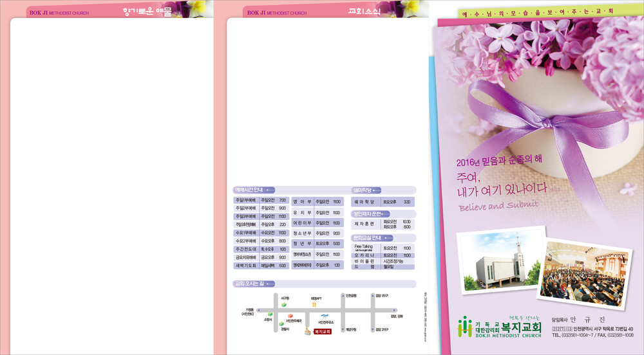Image resolution: width=644 pixels, height=355 pixels.
Task: Click the 서인천주유소 gas station icon
Action: 325,315
